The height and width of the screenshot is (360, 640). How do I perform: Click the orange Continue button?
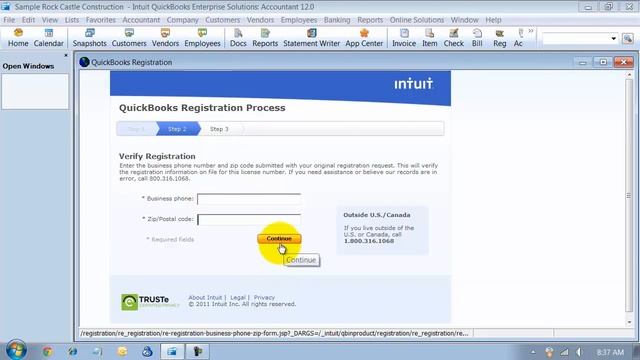(x=279, y=238)
